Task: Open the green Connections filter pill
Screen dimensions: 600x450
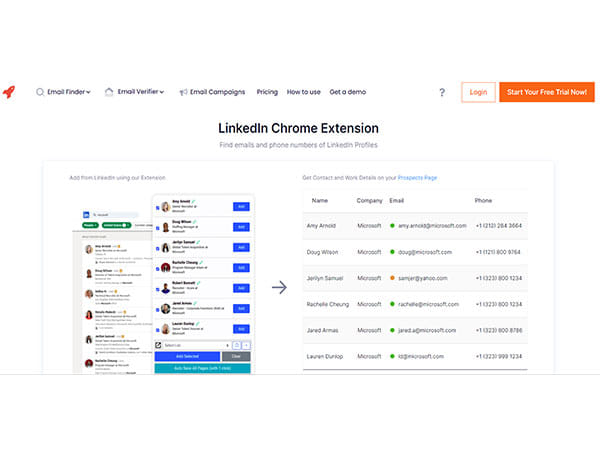Action: pyautogui.click(x=116, y=225)
